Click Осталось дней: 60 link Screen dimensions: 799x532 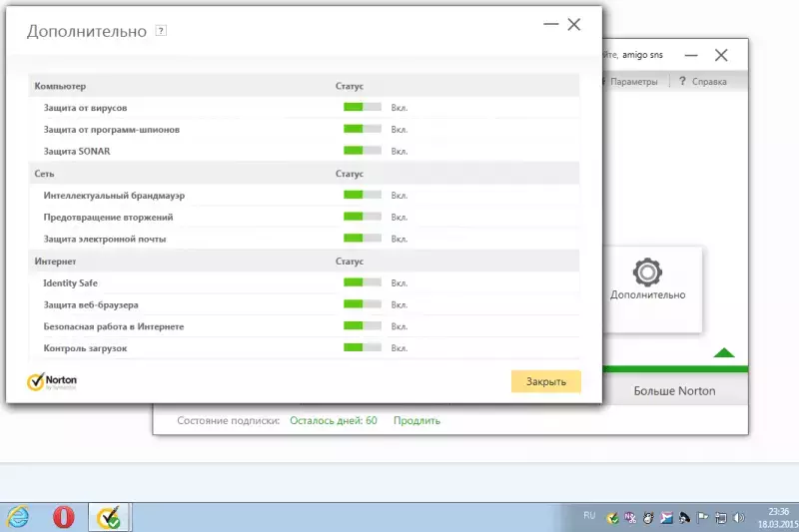coord(334,420)
